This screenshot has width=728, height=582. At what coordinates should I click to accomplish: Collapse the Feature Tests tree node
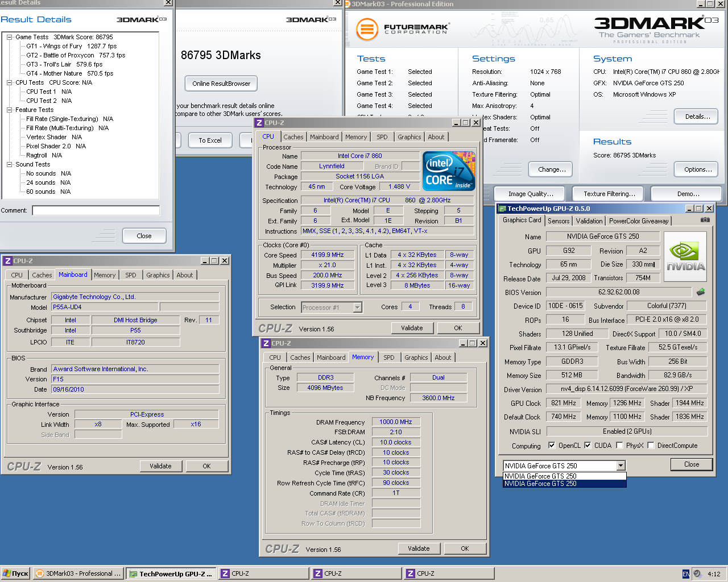(x=10, y=110)
